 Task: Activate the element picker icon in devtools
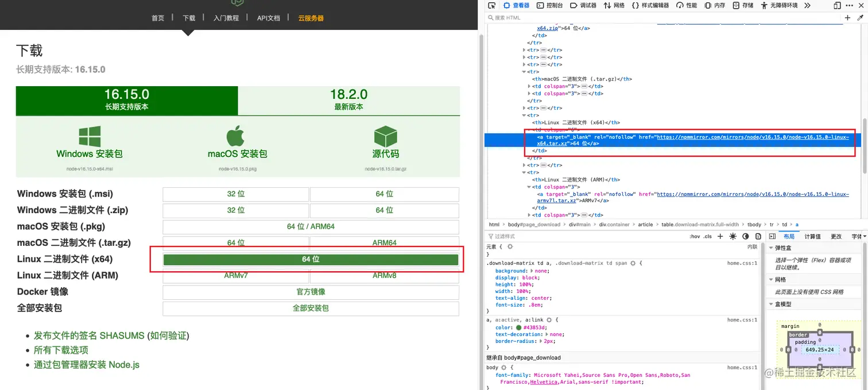tap(491, 5)
